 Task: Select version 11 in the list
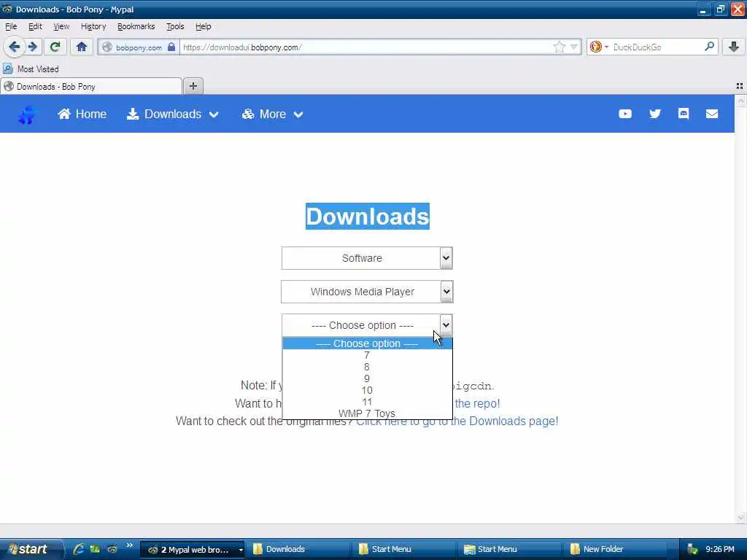(x=367, y=402)
